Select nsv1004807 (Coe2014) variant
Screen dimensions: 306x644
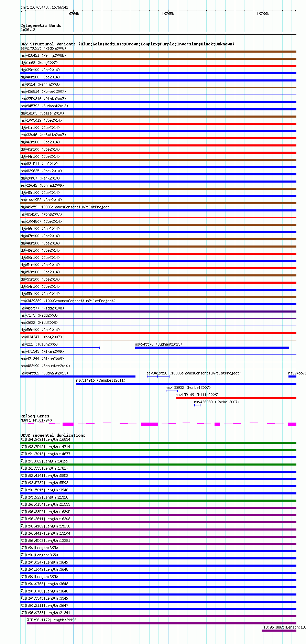pyautogui.click(x=41, y=221)
